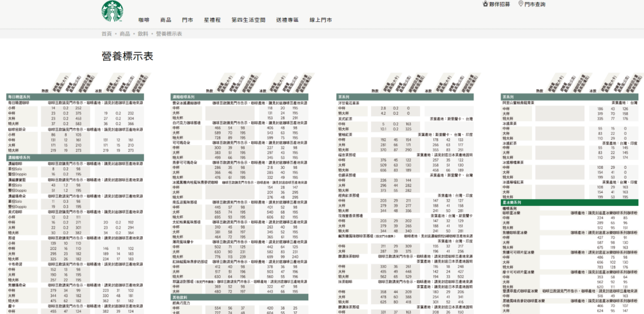
Task: Open the 送禮專區 menu item
Action: tap(287, 19)
